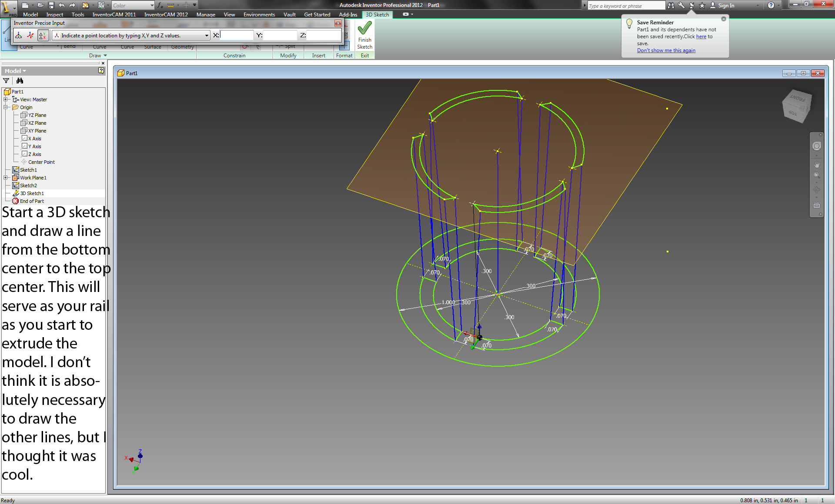The height and width of the screenshot is (504, 835).
Task: Expand the quick access toolbar customize arrow
Action: click(195, 5)
